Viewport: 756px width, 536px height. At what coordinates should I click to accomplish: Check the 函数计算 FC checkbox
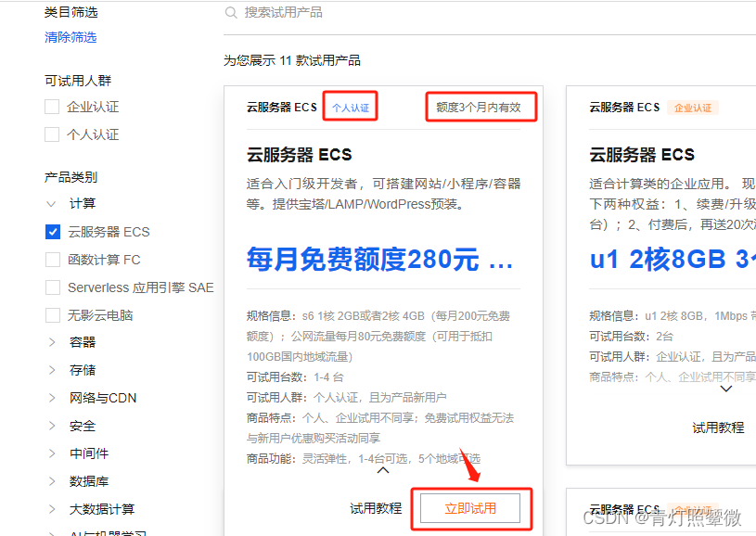pyautogui.click(x=52, y=260)
